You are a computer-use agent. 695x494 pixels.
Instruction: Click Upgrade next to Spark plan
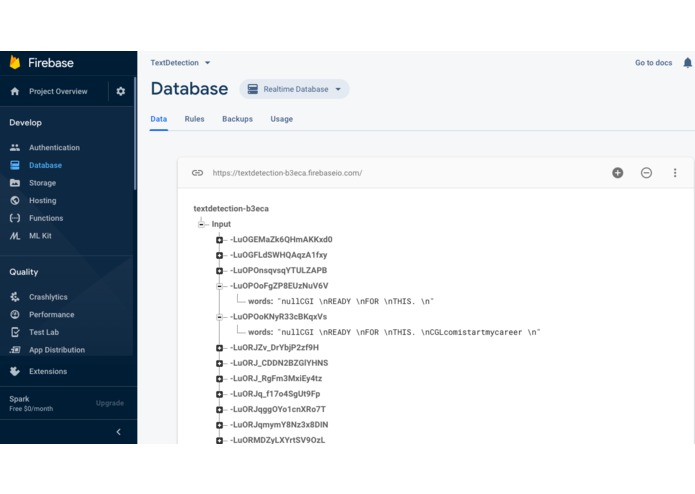coord(110,403)
